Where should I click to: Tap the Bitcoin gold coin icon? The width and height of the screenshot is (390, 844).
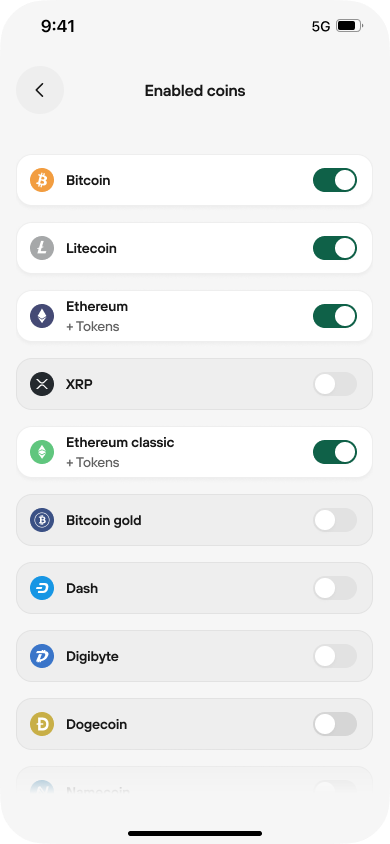[x=42, y=520]
